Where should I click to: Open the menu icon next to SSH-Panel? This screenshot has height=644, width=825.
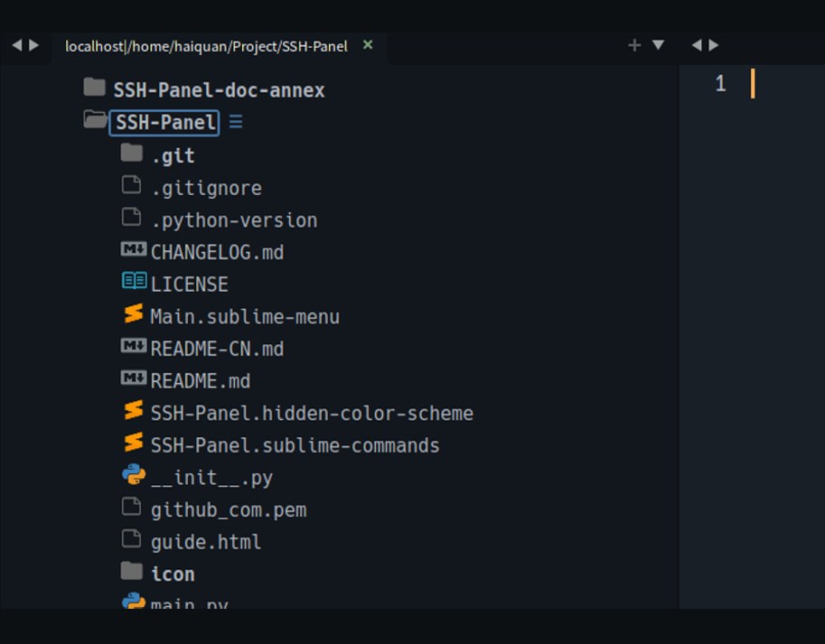coord(236,122)
